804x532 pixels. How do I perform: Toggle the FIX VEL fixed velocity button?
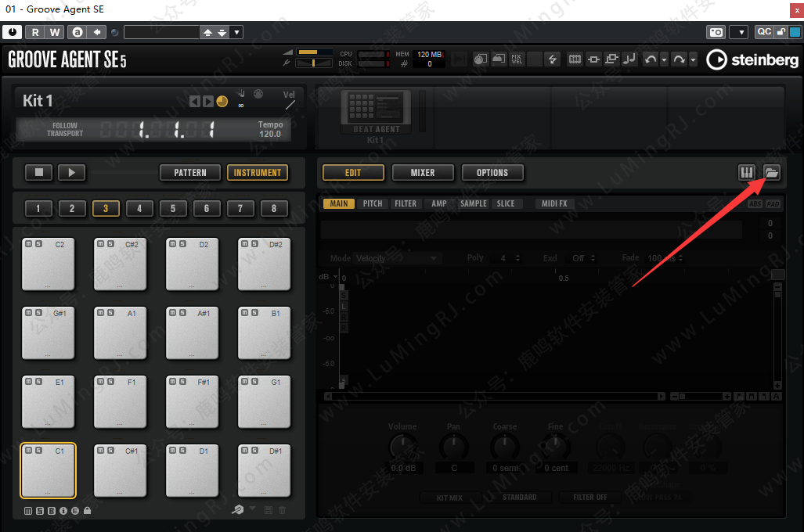point(517,59)
